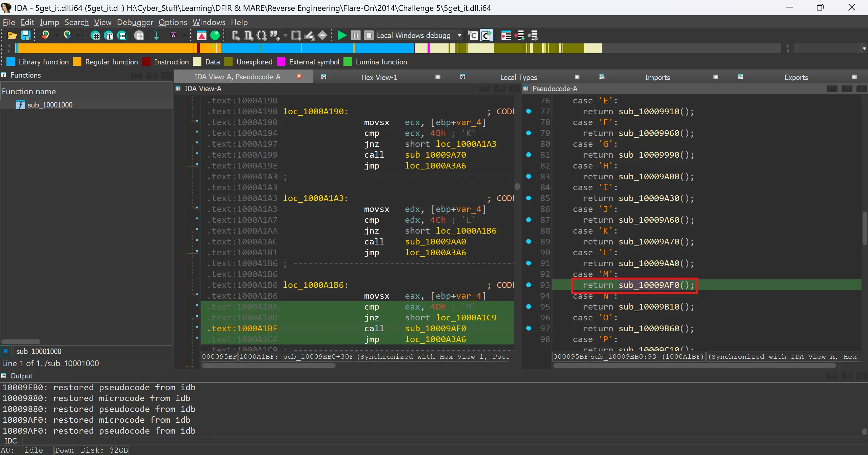Expand the navigation band dropdown arrow
868x455 pixels.
point(864,48)
